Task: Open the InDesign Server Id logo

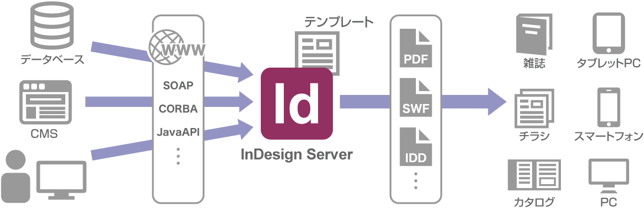Action: (x=296, y=103)
